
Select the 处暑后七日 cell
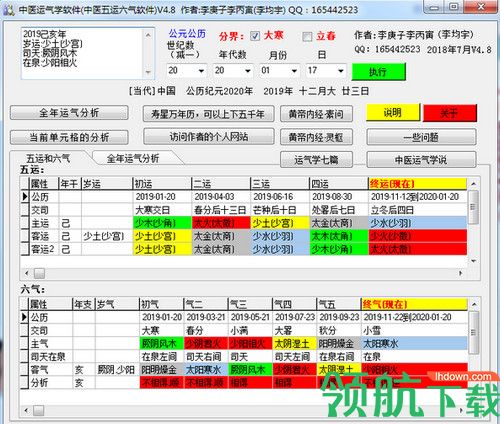(x=339, y=210)
